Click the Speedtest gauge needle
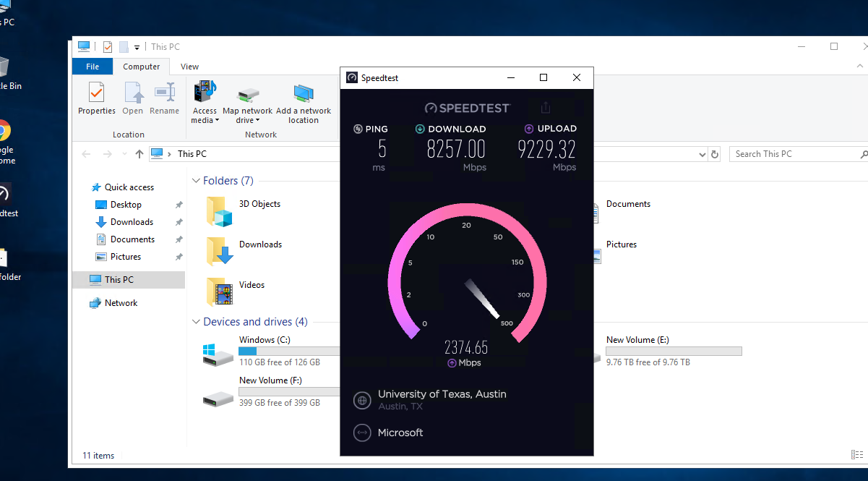The image size is (868, 481). tap(482, 299)
